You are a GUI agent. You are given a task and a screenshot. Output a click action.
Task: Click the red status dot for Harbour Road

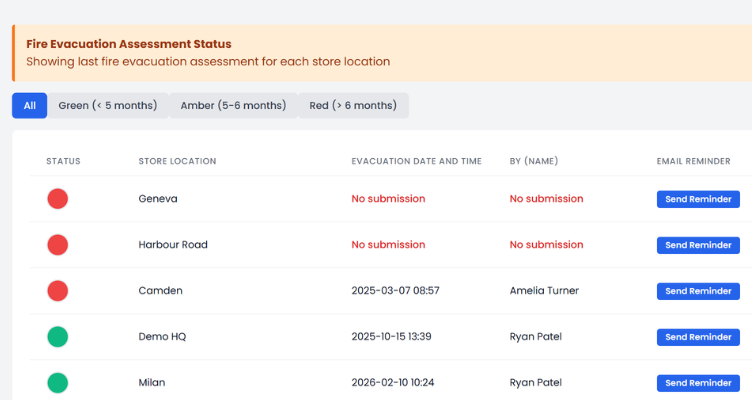(x=58, y=245)
